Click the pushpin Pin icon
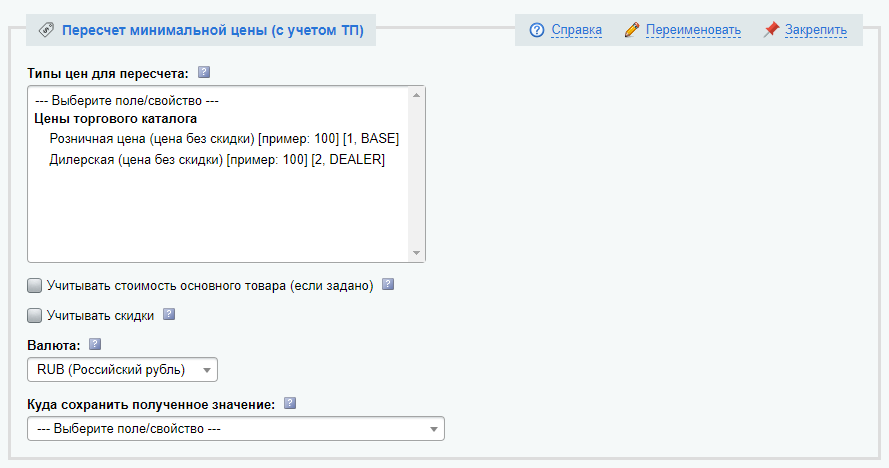This screenshot has width=889, height=468. (770, 30)
